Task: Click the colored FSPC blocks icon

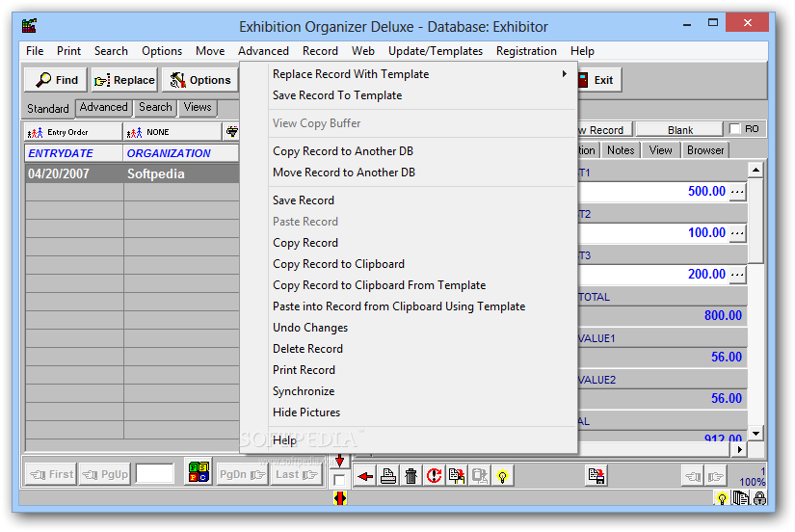Action: (x=199, y=471)
